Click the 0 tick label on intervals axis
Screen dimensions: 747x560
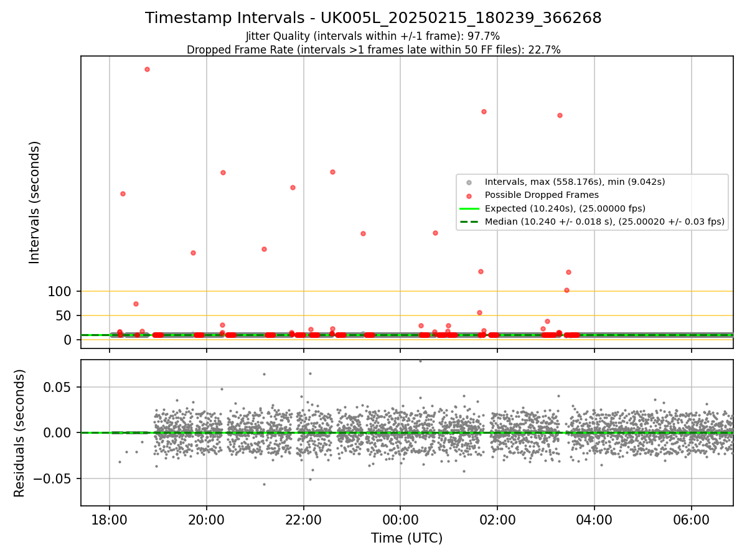pos(69,340)
